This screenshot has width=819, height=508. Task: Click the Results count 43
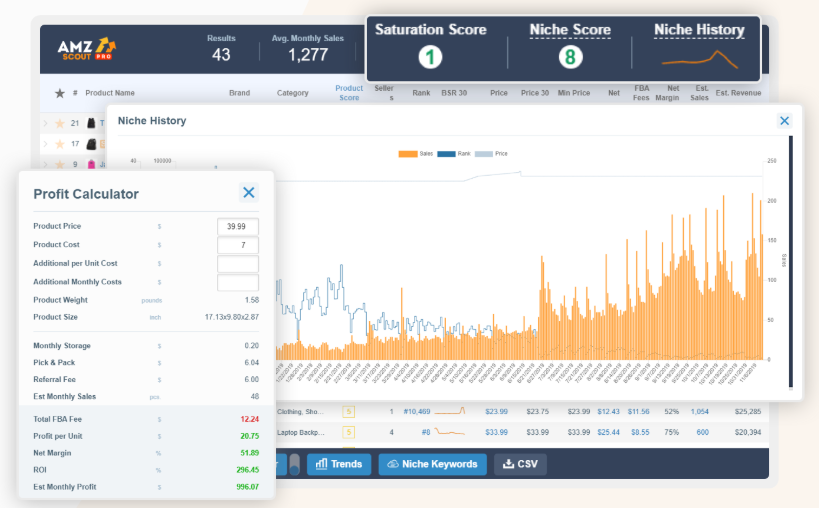click(221, 55)
